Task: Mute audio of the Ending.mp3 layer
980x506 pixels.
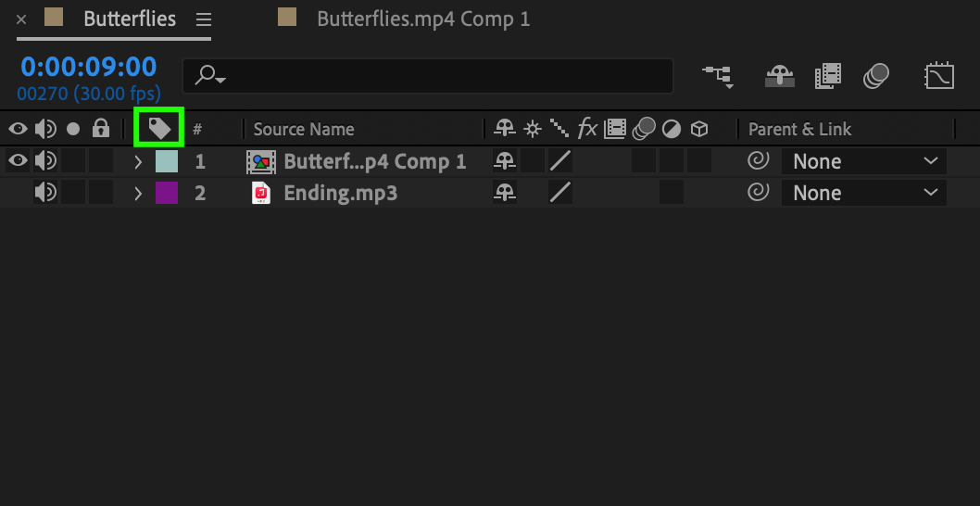Action: (x=45, y=193)
